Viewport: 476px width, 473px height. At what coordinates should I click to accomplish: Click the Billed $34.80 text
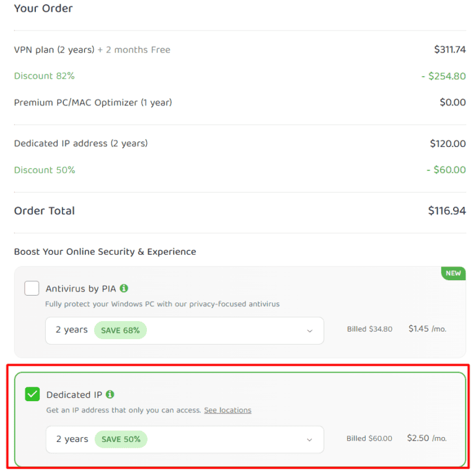click(x=369, y=329)
